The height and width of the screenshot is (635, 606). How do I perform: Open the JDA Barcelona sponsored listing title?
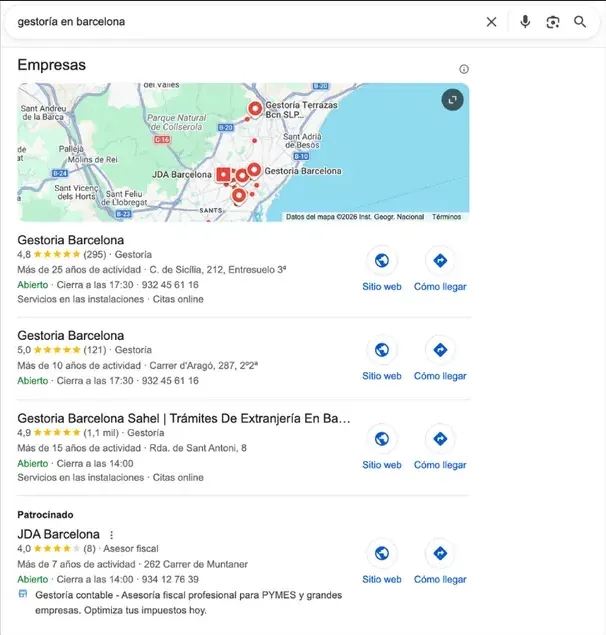tap(58, 535)
